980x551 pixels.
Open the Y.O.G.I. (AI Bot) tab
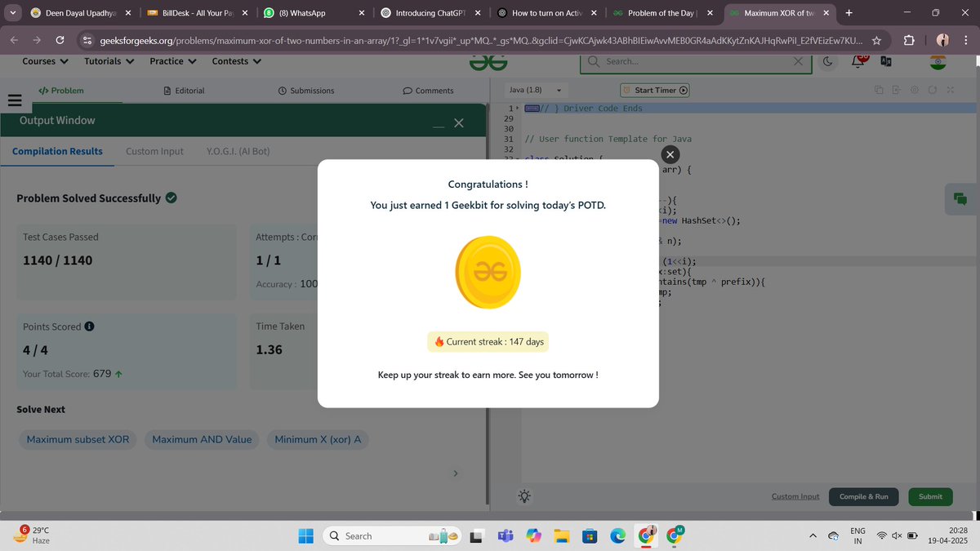(238, 151)
